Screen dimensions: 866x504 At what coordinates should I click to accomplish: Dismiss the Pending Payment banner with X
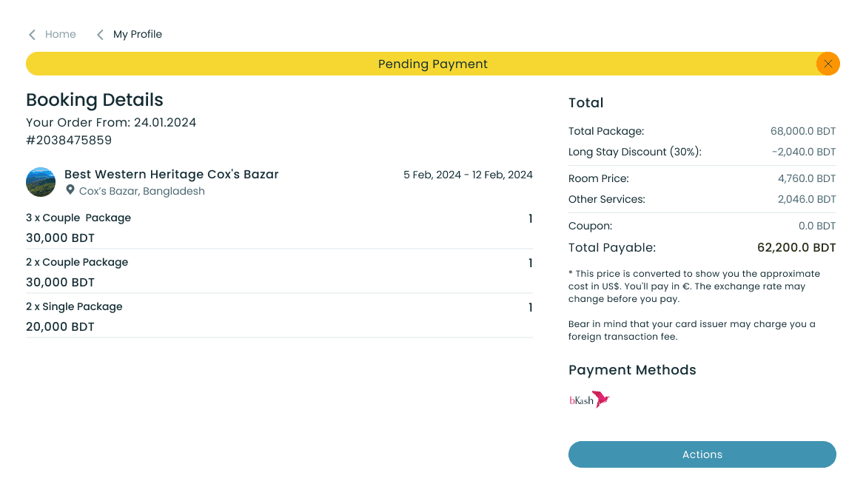pos(828,64)
